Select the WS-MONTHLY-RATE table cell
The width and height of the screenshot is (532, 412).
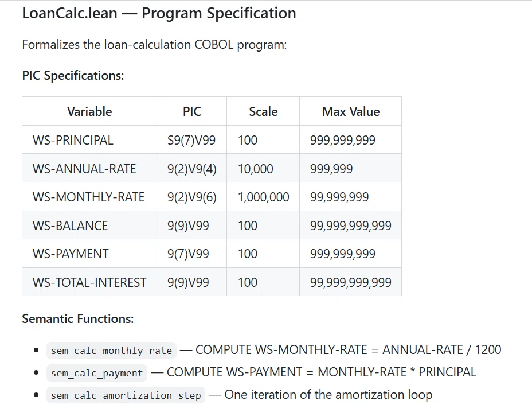(x=89, y=197)
